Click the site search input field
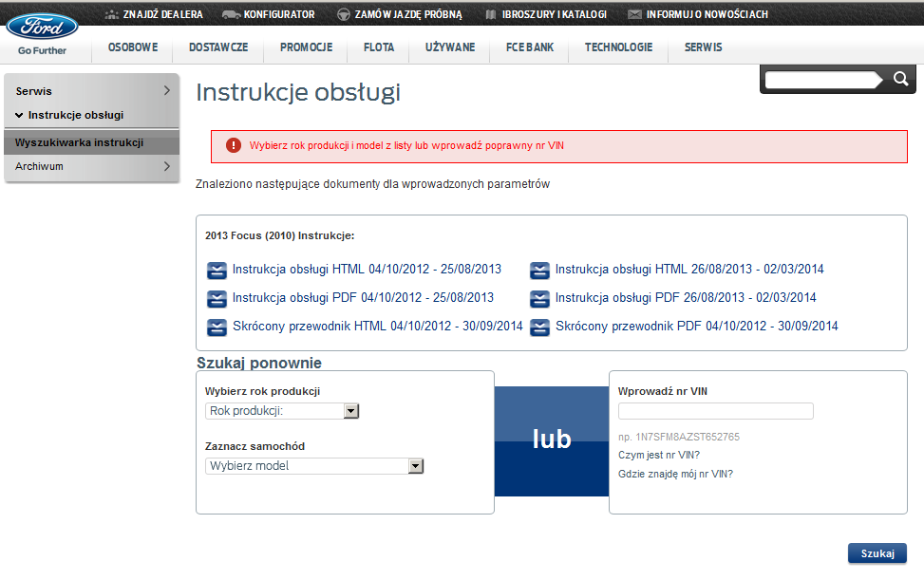The image size is (924, 580). point(822,80)
